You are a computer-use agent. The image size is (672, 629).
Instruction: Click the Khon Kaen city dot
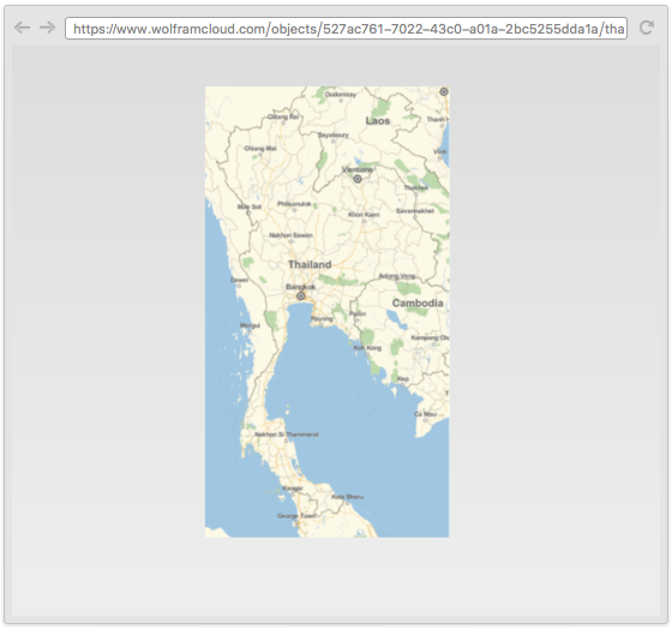click(x=364, y=221)
